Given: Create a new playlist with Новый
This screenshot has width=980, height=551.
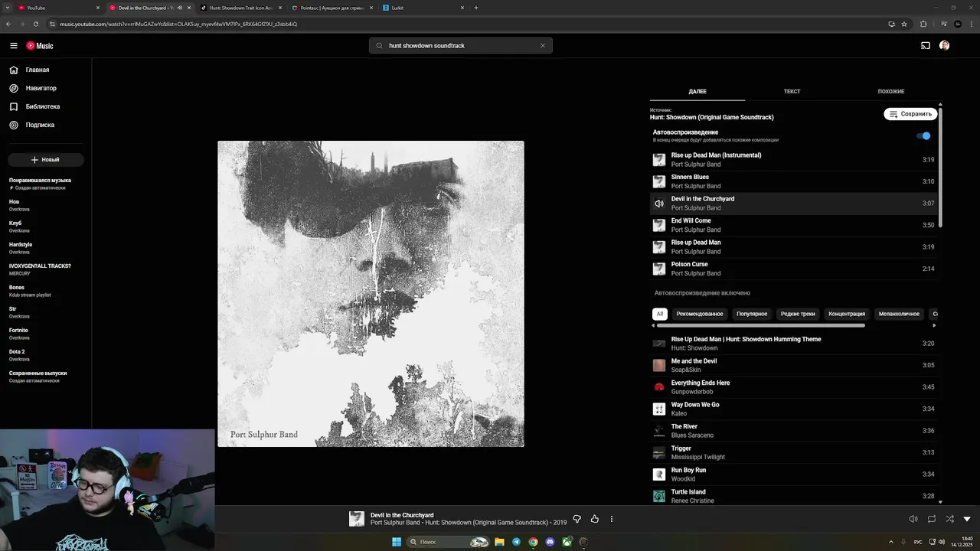Looking at the screenshot, I should [x=46, y=159].
